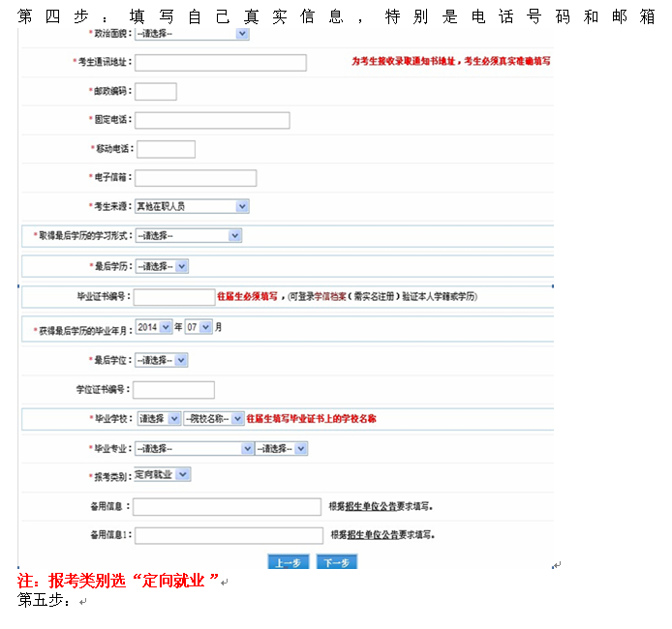Click the 毕业证书编号 input field
Viewport: 672px width, 629px height.
(173, 297)
